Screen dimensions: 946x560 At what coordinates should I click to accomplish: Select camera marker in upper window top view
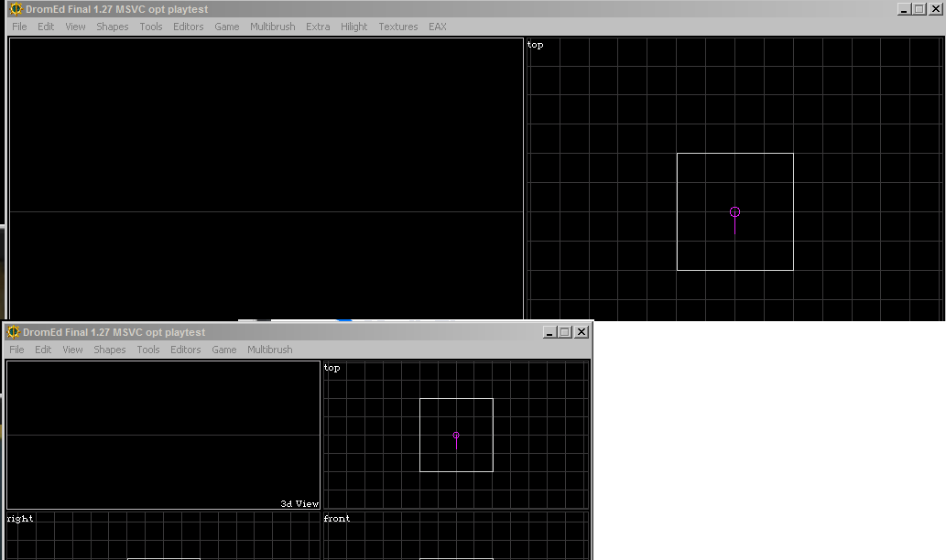pos(734,212)
